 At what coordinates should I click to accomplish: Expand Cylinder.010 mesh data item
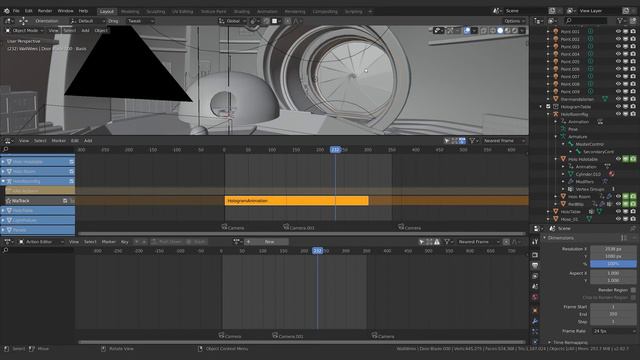[x=563, y=174]
